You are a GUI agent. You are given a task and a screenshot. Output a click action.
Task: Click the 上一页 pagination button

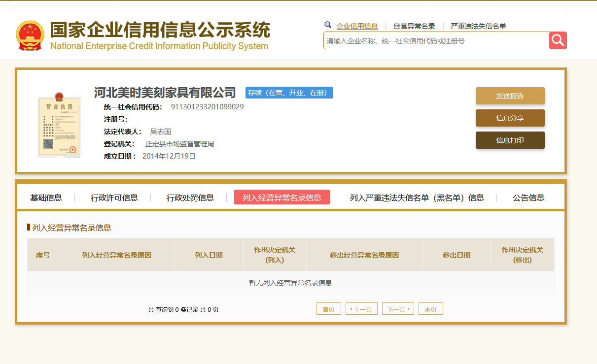click(361, 309)
